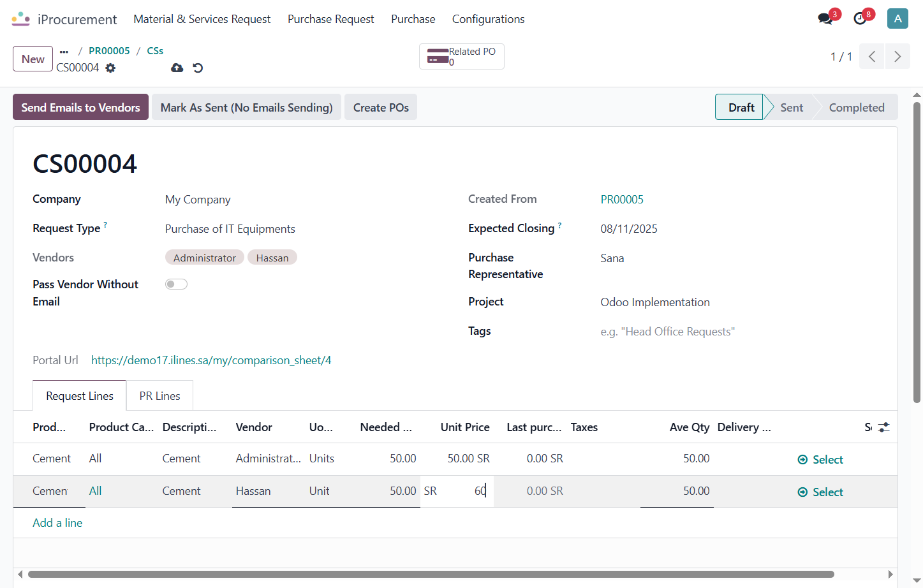923x588 pixels.
Task: Open column options adjust icon in table
Action: [883, 427]
